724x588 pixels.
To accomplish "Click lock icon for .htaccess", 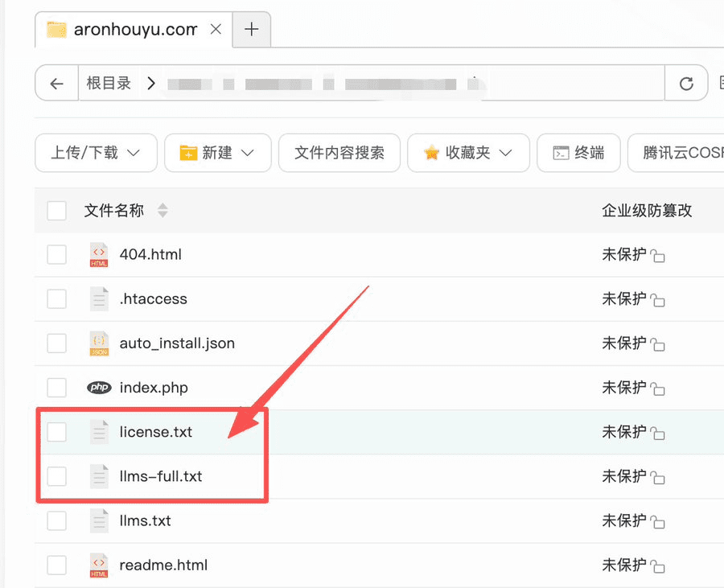I will 657,300.
